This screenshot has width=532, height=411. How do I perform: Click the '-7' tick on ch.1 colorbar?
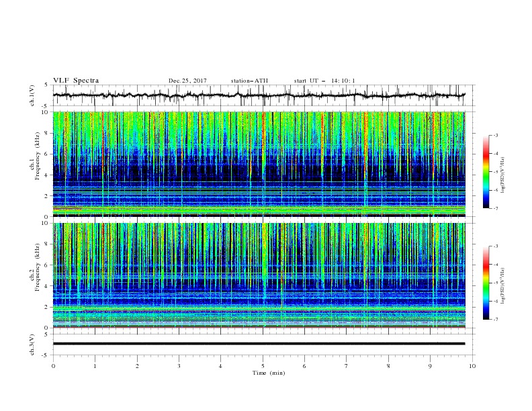pos(495,208)
